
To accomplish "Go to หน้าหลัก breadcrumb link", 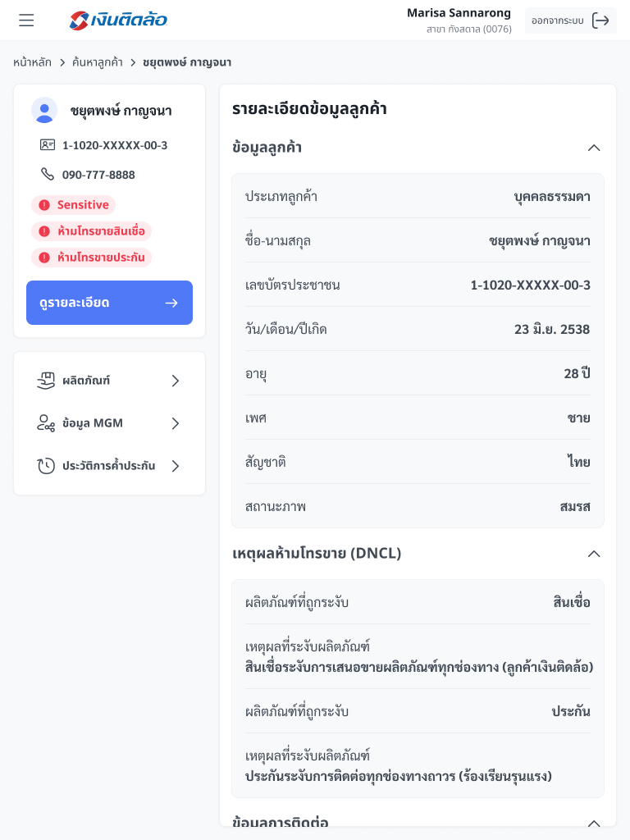I will pyautogui.click(x=32, y=62).
